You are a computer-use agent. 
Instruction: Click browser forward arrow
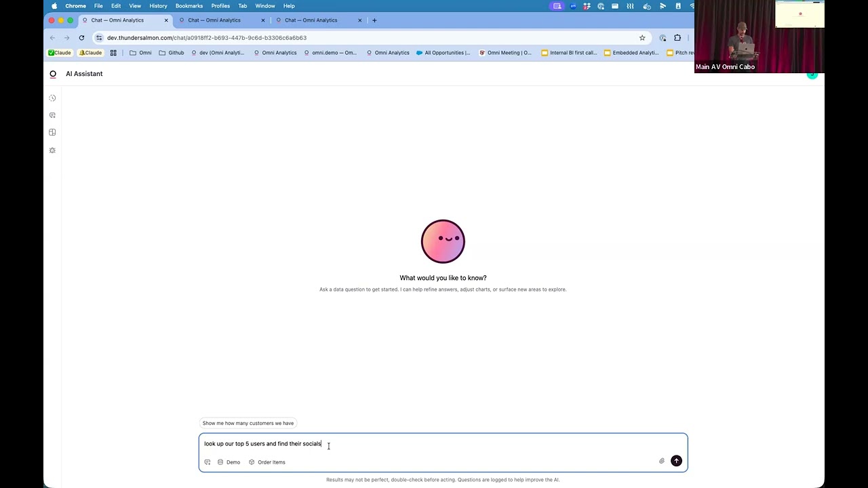pos(66,38)
